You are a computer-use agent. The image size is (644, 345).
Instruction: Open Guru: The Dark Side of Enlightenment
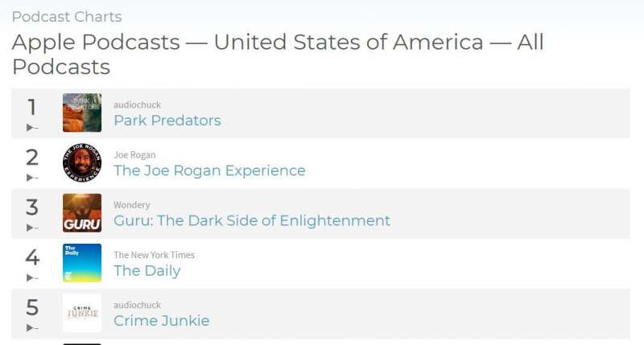252,220
